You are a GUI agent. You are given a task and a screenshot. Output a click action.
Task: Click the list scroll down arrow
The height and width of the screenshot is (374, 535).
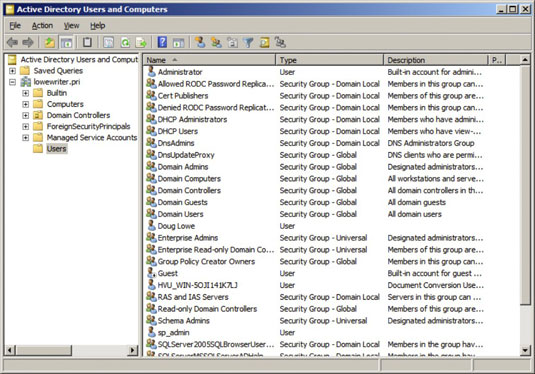525,350
